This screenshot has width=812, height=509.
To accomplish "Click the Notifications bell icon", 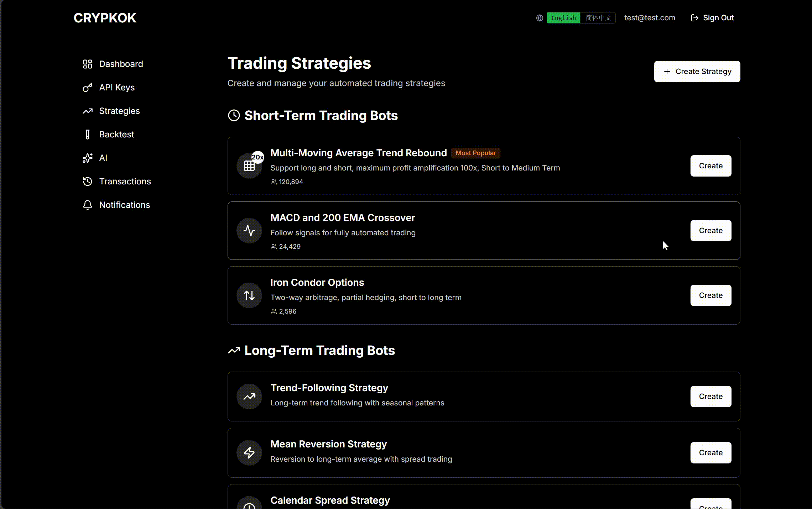I will click(x=88, y=205).
